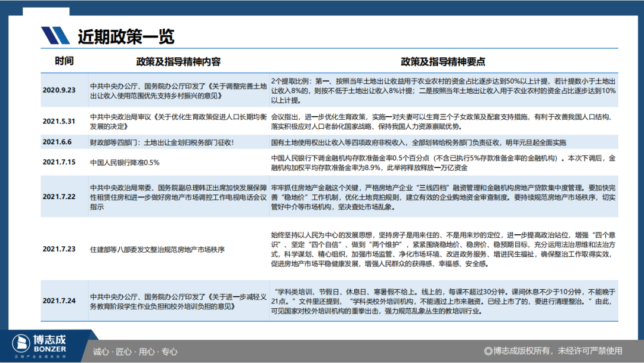Click the 政策及指导精神内容 column header
644x363 pixels.
178,61
